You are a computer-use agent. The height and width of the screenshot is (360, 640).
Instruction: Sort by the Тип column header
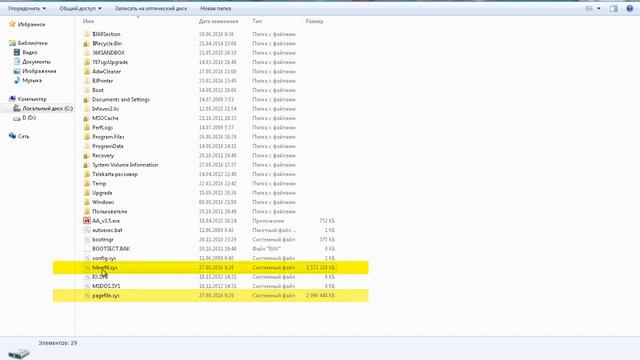(257, 21)
